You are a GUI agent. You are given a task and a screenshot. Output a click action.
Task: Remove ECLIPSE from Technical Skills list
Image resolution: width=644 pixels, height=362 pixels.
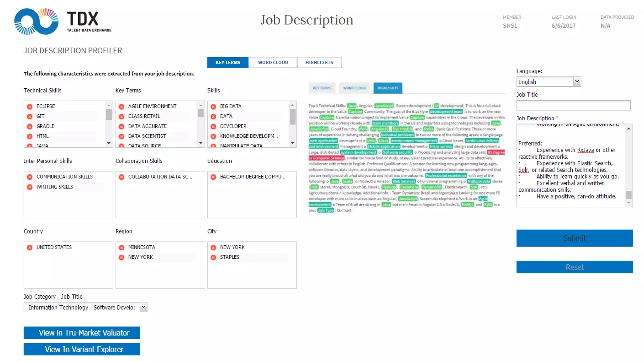pos(30,107)
